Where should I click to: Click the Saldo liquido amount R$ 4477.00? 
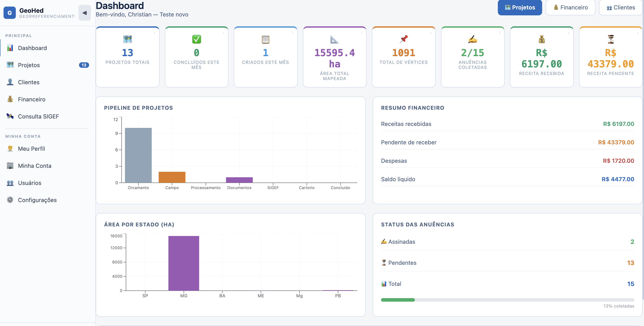[x=618, y=179]
